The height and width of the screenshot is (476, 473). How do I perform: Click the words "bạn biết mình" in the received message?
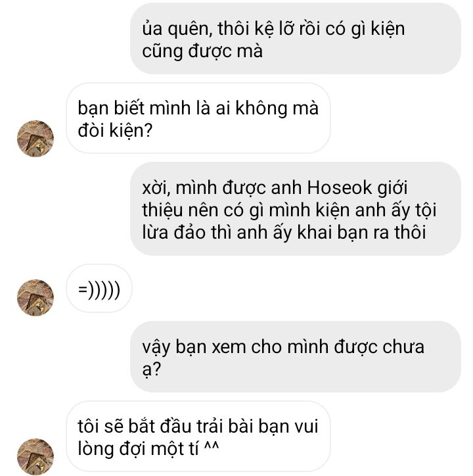pyautogui.click(x=134, y=108)
